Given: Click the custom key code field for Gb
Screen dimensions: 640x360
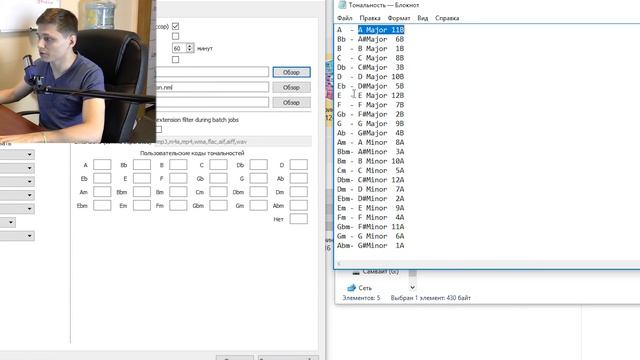Looking at the screenshot, I should [x=218, y=178].
